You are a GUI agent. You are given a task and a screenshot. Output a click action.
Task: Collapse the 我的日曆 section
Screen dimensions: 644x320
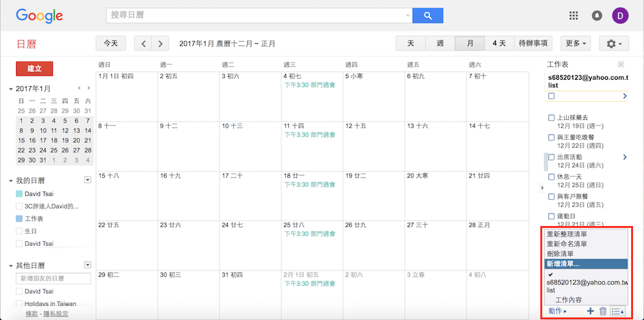pyautogui.click(x=11, y=181)
